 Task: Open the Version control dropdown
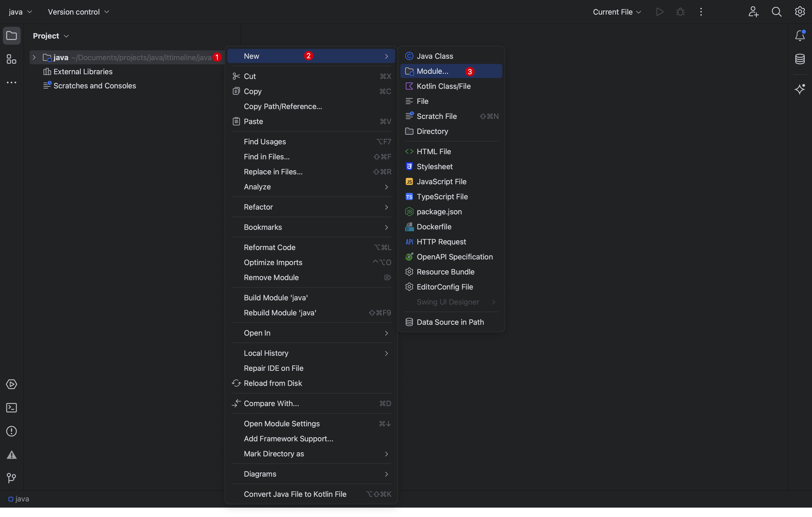click(x=78, y=12)
